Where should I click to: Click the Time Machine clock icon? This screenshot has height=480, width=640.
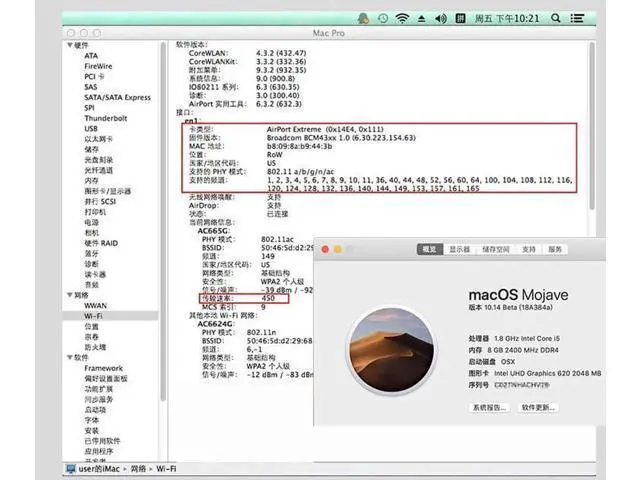[x=383, y=18]
